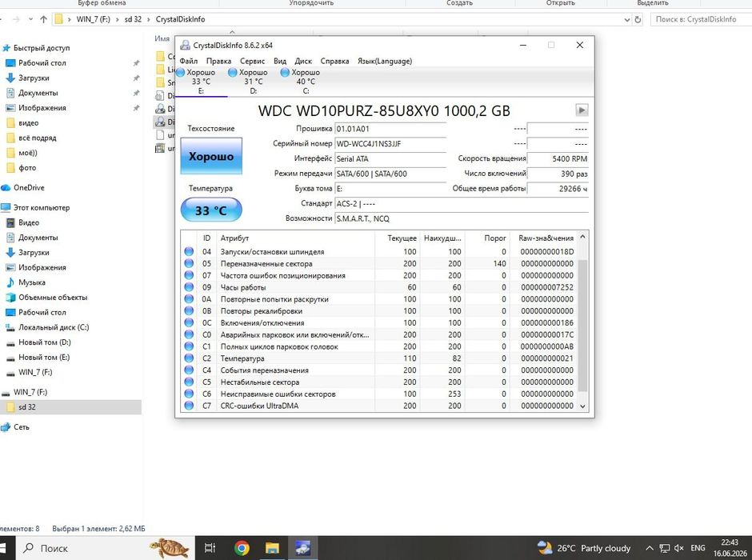Image resolution: width=752 pixels, height=560 pixels.
Task: Open the Сервис menu
Action: coord(252,61)
